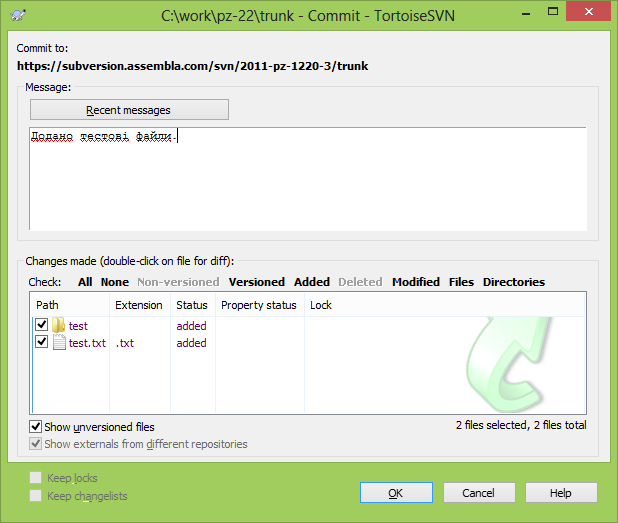
Task: Open the Recent messages list
Action: [129, 110]
